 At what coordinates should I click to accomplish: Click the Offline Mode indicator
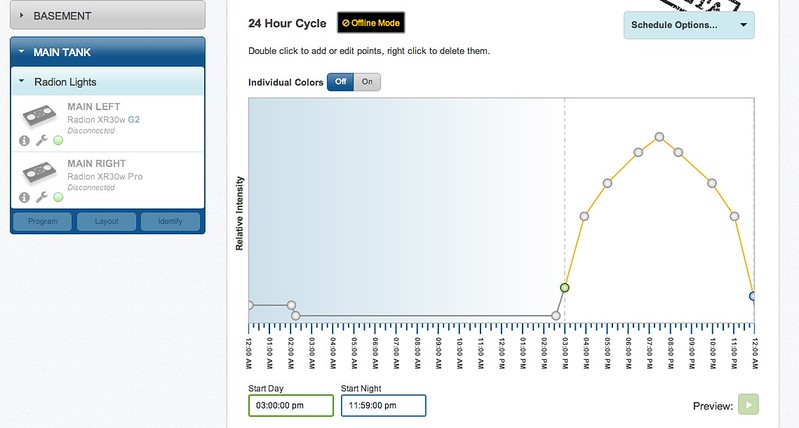(372, 23)
